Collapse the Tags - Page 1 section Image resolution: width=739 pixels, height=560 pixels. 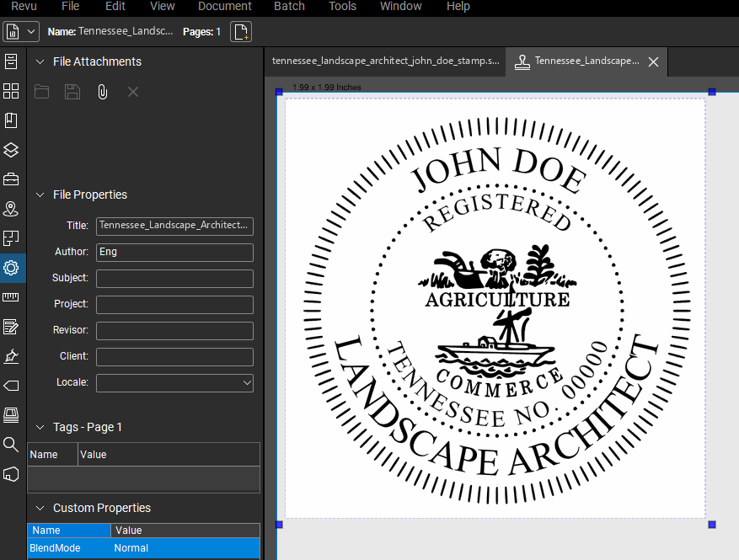coord(40,427)
